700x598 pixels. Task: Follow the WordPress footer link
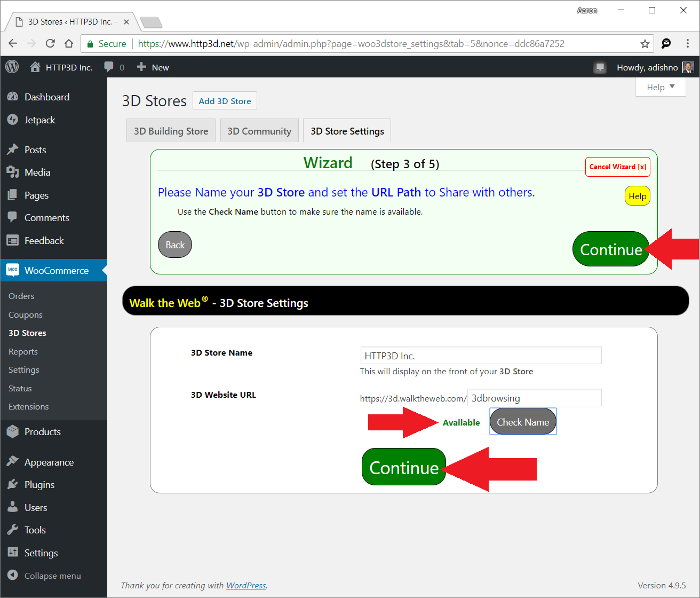click(x=246, y=585)
